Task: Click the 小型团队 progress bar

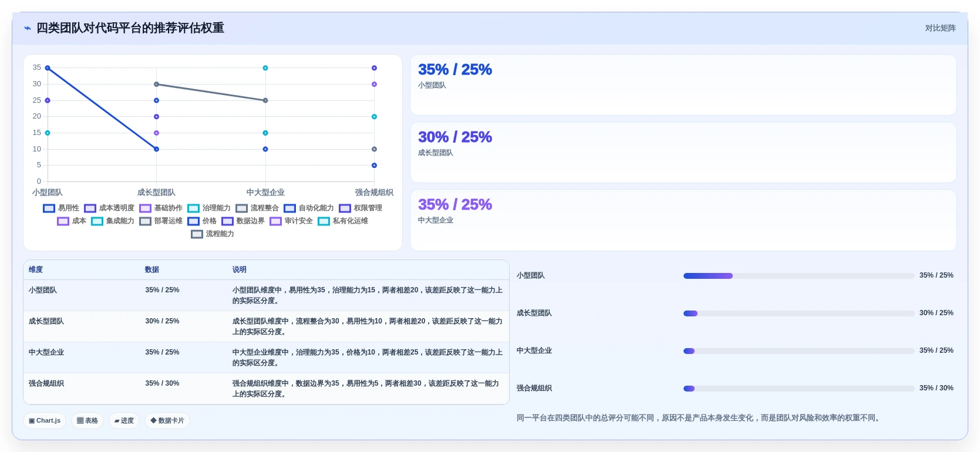Action: [799, 276]
